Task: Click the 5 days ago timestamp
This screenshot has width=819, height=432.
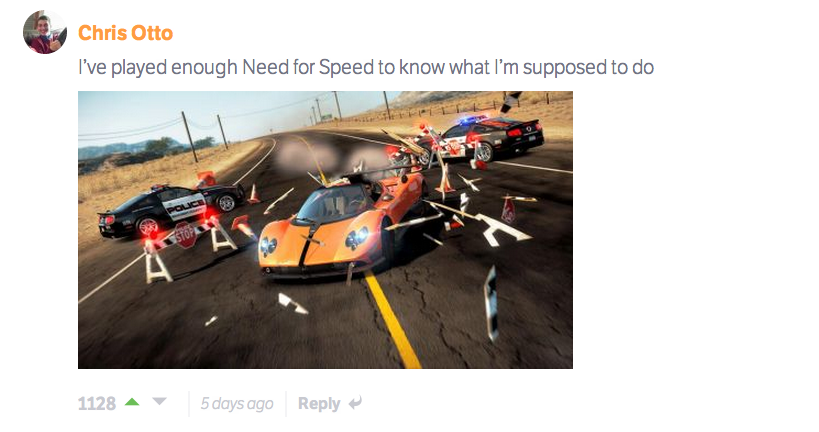Action: [x=237, y=403]
